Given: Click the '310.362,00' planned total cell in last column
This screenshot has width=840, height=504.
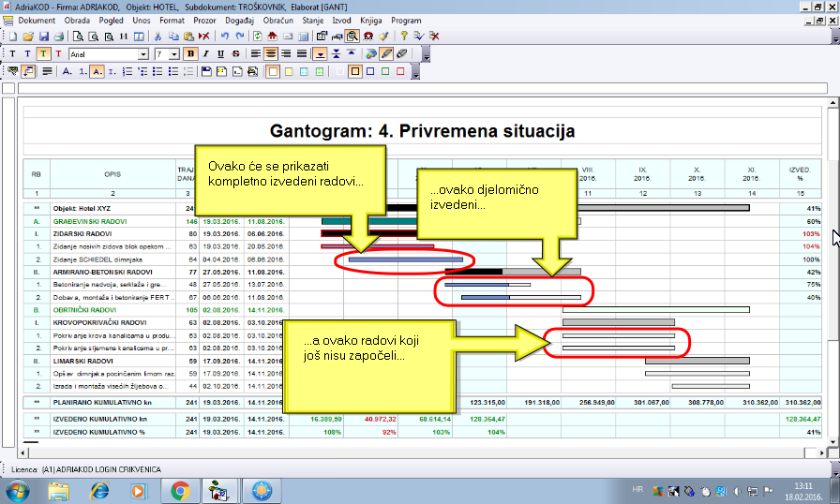Looking at the screenshot, I should click(x=801, y=402).
